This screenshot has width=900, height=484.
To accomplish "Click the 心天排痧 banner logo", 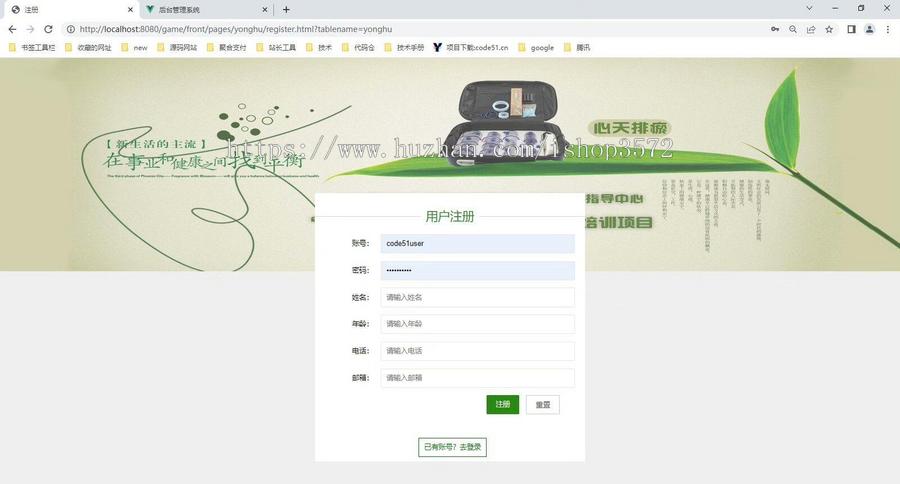I will click(x=630, y=128).
